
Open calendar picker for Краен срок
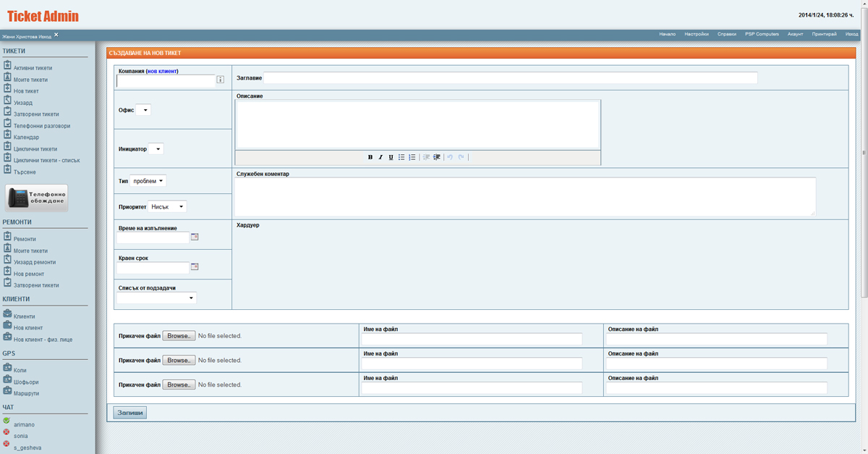(x=195, y=267)
